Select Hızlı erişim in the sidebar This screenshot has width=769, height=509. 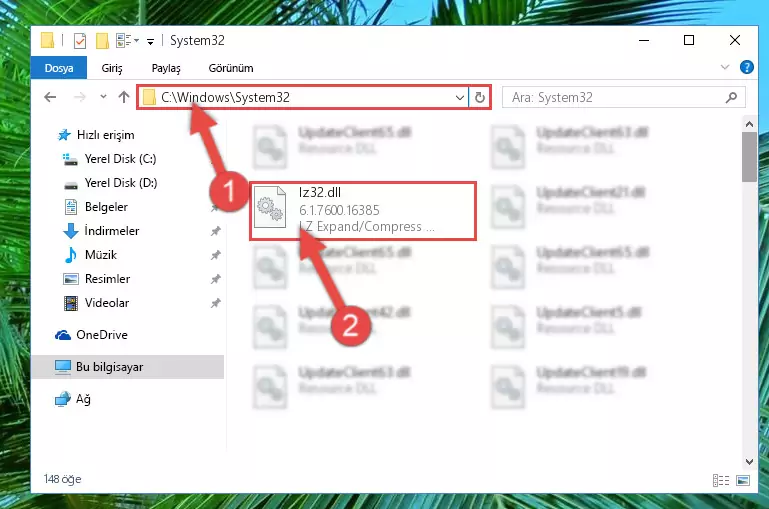(105, 135)
